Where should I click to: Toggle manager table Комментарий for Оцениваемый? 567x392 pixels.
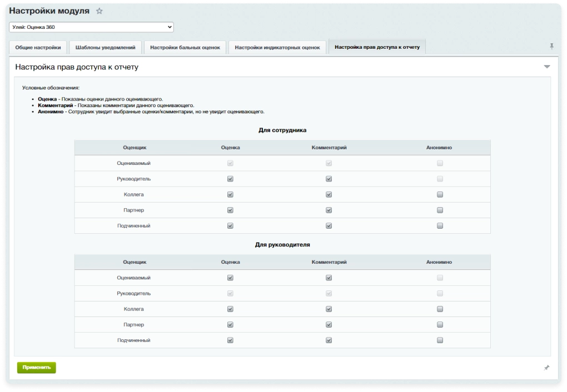tap(329, 278)
